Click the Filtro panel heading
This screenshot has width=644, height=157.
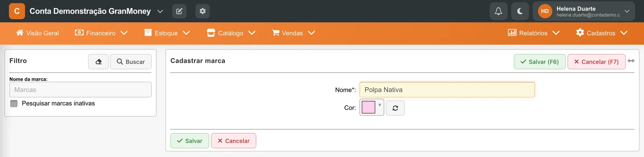click(x=18, y=61)
